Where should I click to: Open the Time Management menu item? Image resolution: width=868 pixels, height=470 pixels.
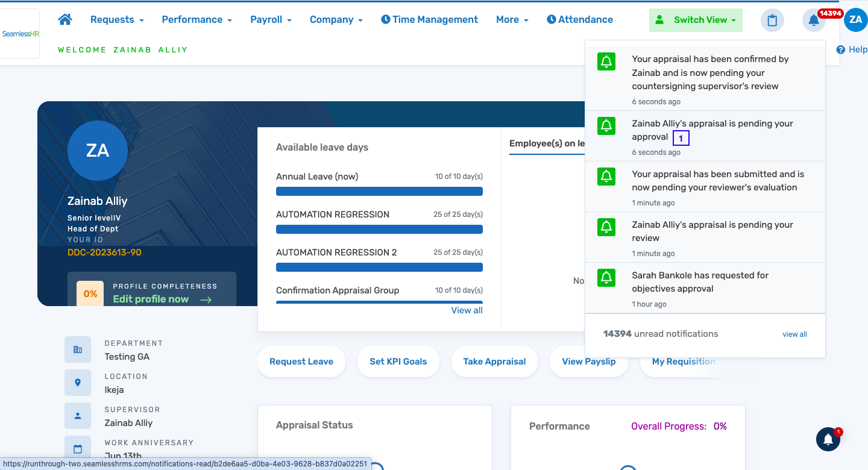pyautogui.click(x=429, y=20)
